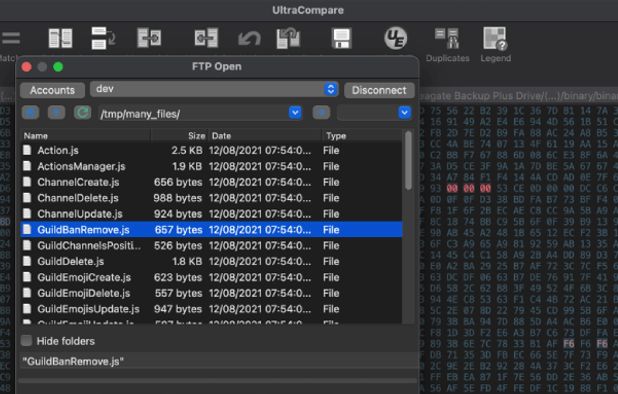Sort the file list by Size column
Screen dimensions: 618x394
(179, 136)
